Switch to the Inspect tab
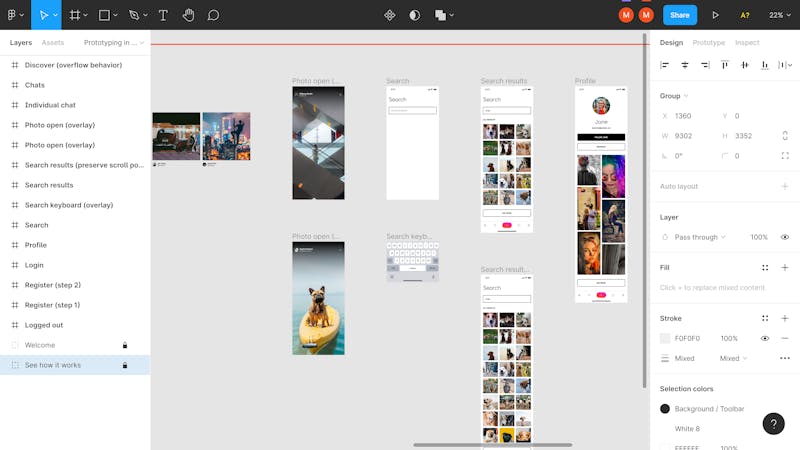Image resolution: width=800 pixels, height=450 pixels. coord(747,42)
